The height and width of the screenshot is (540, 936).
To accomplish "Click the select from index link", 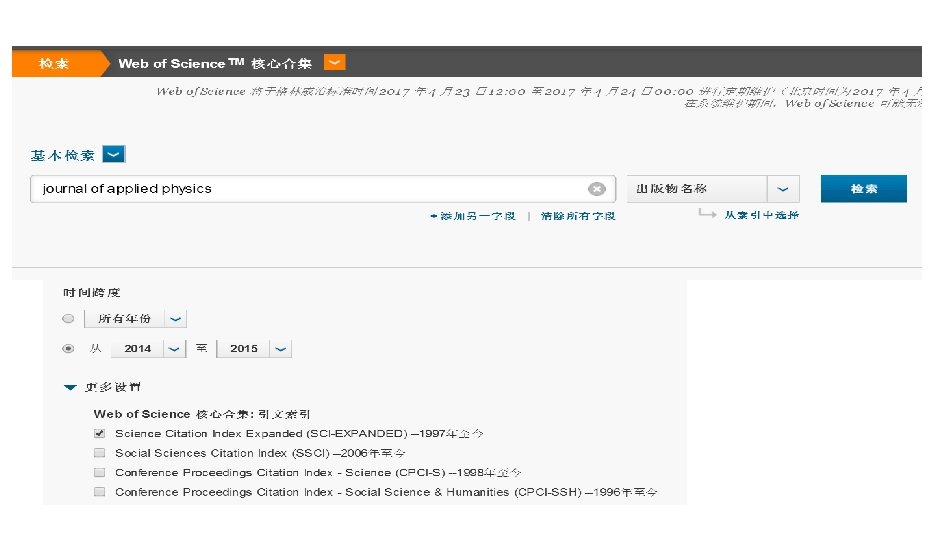I will (x=761, y=215).
